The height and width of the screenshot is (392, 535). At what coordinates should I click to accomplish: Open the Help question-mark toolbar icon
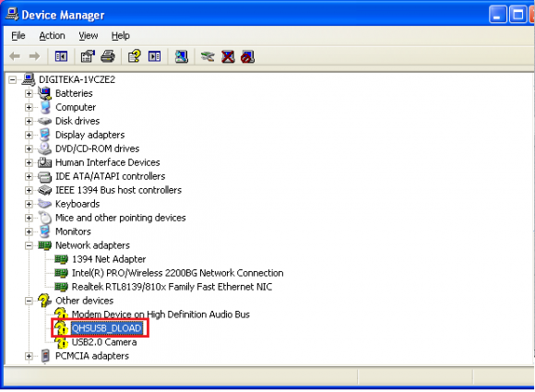135,56
